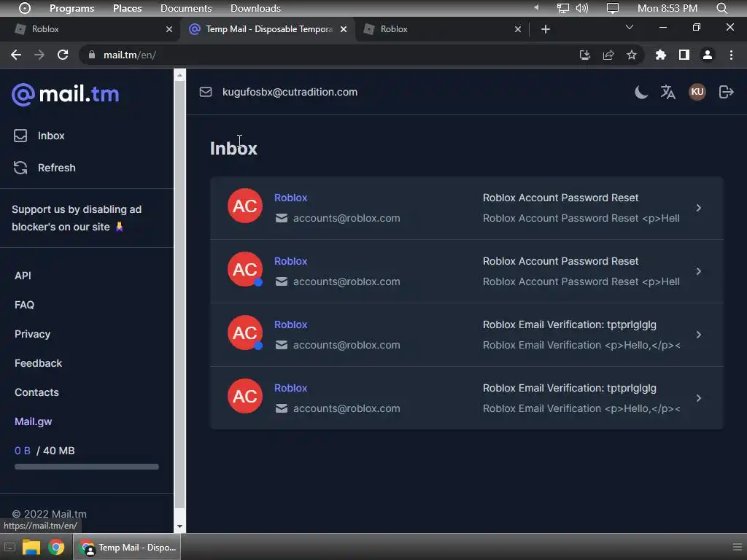This screenshot has height=560, width=747.
Task: Open the browser profile icon
Action: click(x=708, y=55)
